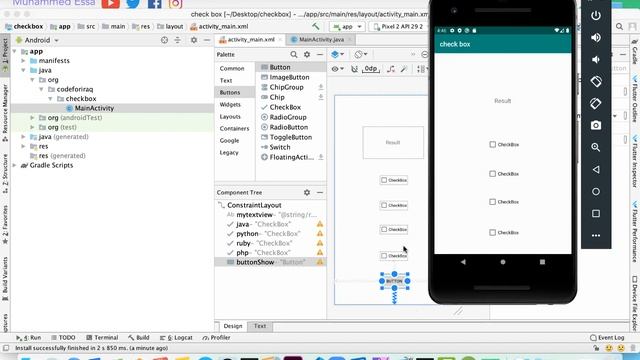Viewport: 640px width, 360px height.
Task: Select fourth CheckBox in design preview
Action: 394,256
